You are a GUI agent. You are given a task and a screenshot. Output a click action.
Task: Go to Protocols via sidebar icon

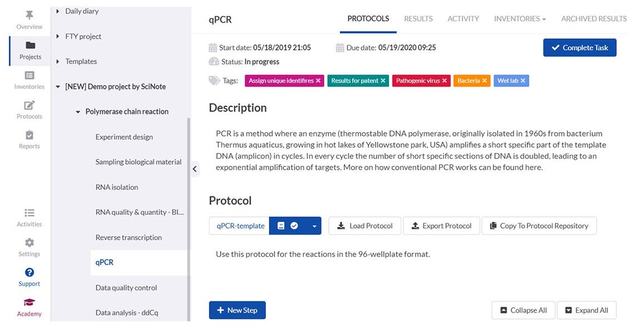[29, 105]
